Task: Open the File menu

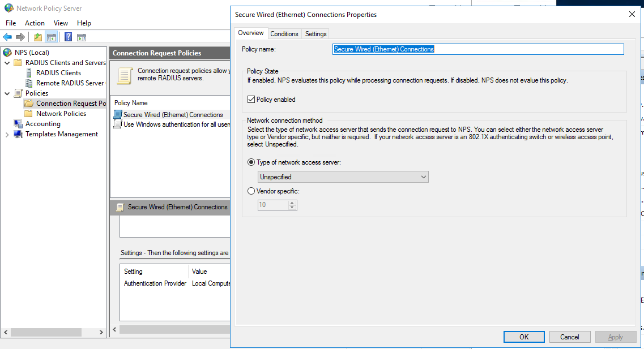Action: tap(11, 23)
